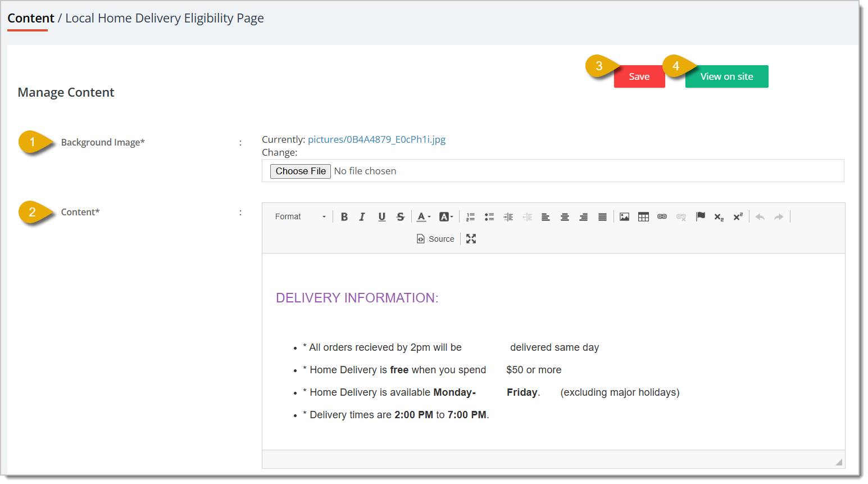This screenshot has width=868, height=484.
Task: Click the DELIVERY INFORMATION heading text
Action: coord(357,298)
